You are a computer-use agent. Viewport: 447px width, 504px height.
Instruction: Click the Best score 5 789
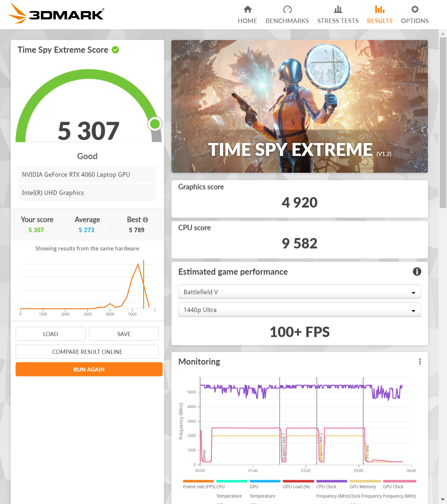[137, 230]
